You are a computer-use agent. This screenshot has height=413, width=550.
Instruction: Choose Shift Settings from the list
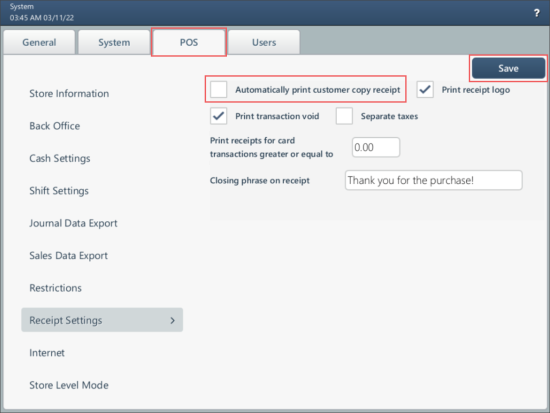coord(59,191)
